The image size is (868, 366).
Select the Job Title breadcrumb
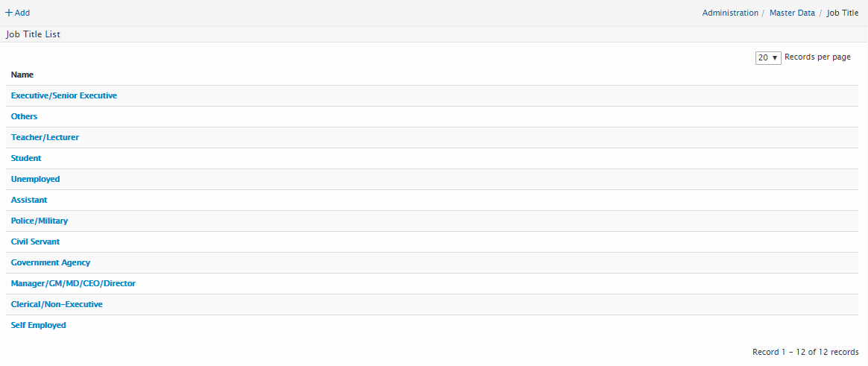tap(842, 13)
